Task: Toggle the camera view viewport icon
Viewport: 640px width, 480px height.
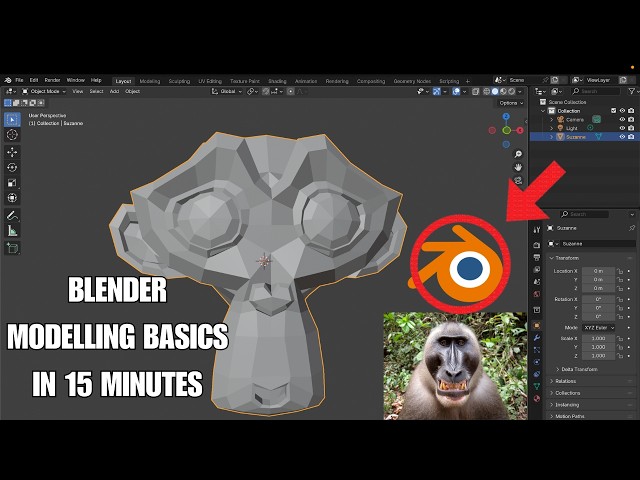Action: (518, 180)
